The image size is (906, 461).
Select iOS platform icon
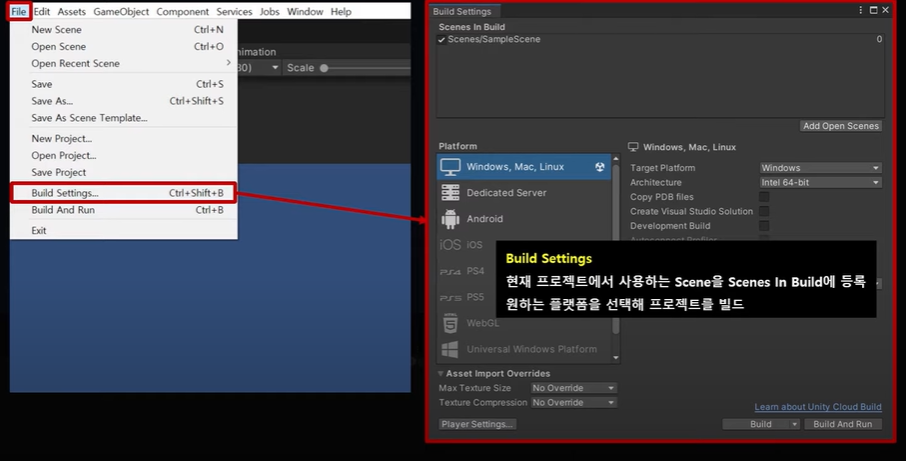click(x=450, y=245)
